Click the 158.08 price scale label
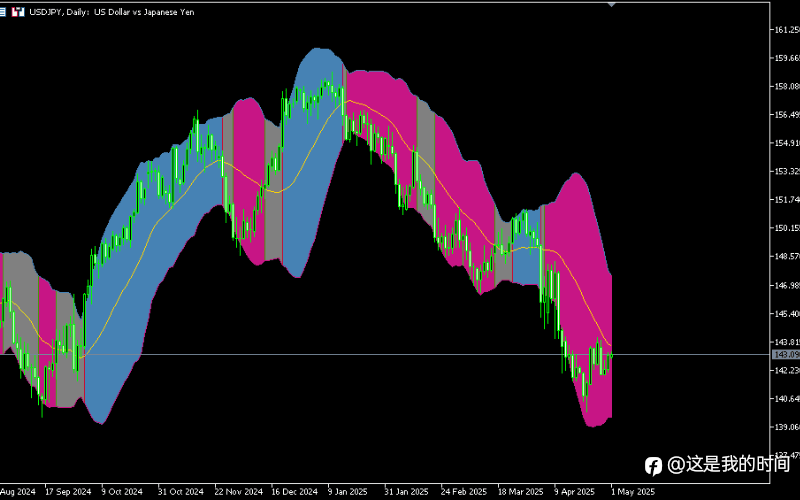The width and height of the screenshot is (800, 500). point(786,86)
